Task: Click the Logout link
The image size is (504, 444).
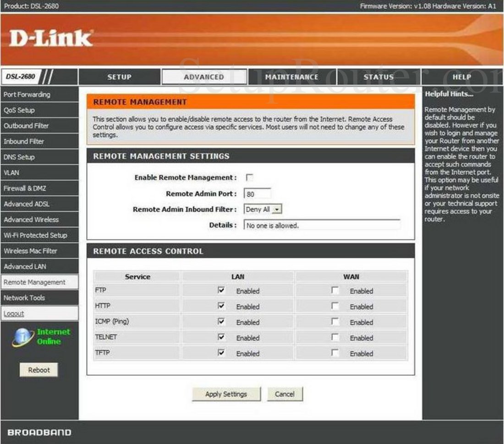Action: tap(14, 314)
